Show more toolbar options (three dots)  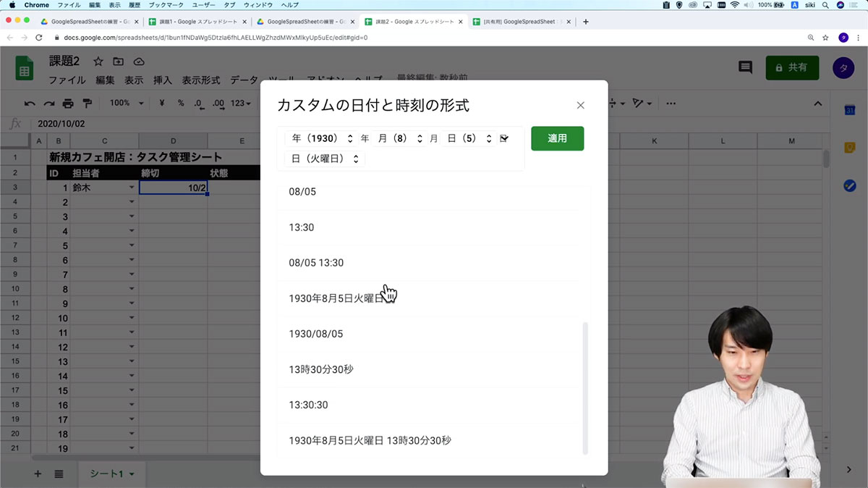pyautogui.click(x=671, y=103)
